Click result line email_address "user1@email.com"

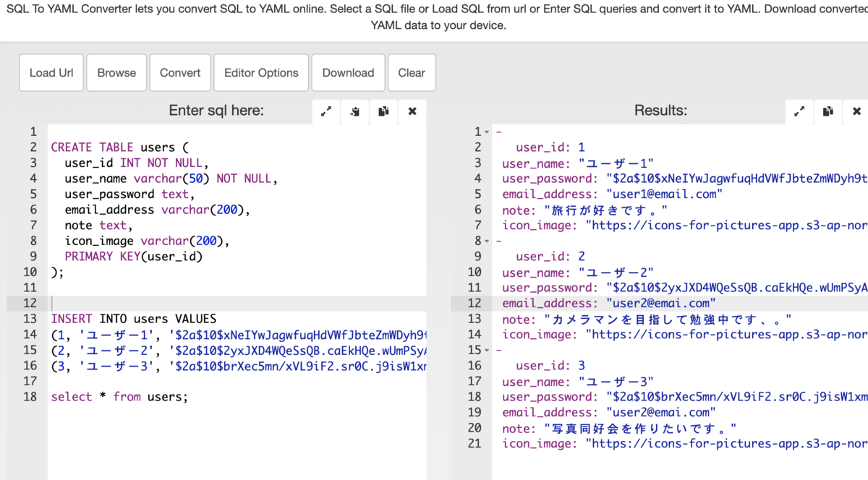tap(612, 194)
